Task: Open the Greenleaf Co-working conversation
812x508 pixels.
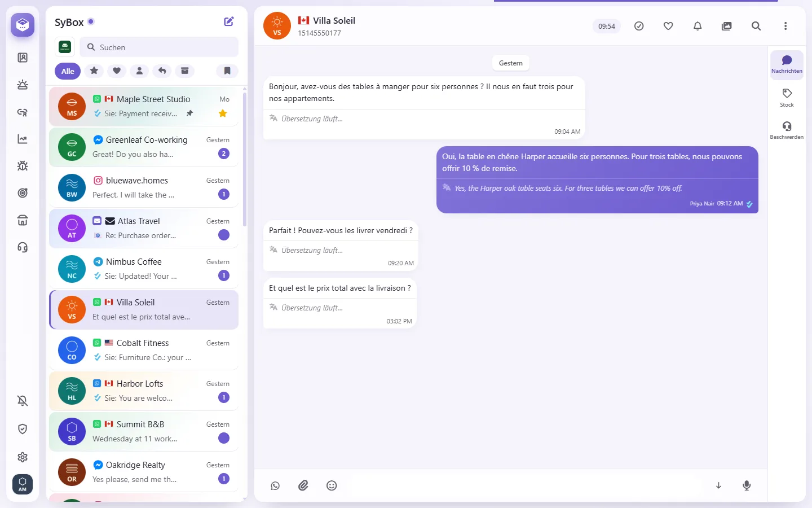Action: point(144,147)
